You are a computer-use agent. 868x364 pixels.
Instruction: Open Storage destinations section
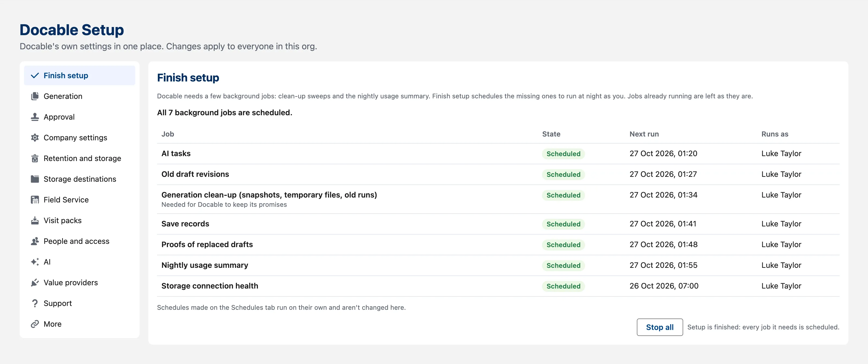(x=80, y=179)
